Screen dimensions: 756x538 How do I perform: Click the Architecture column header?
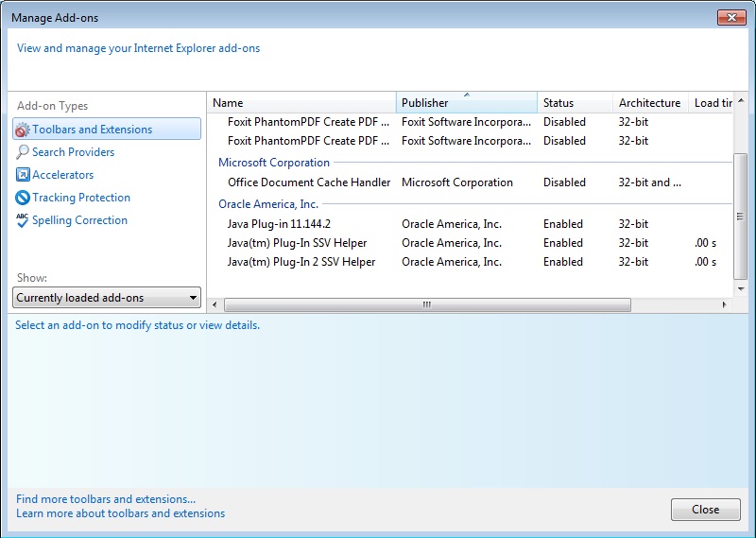click(x=649, y=103)
